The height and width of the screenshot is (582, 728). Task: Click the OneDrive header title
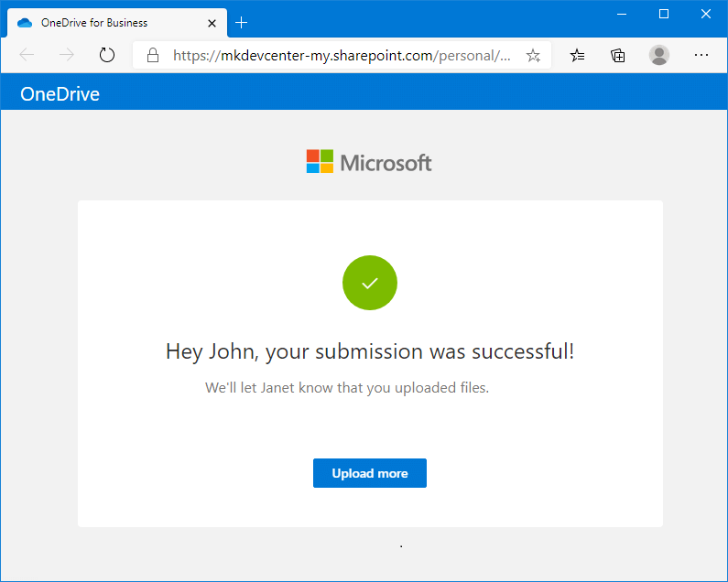(60, 93)
